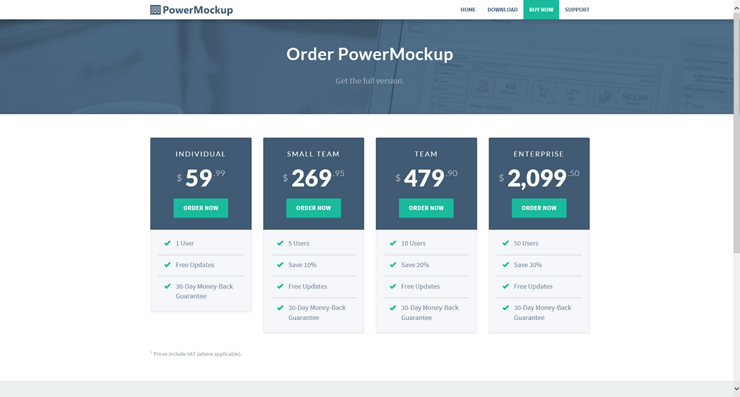Open the Home menu item
The height and width of the screenshot is (397, 740).
468,9
